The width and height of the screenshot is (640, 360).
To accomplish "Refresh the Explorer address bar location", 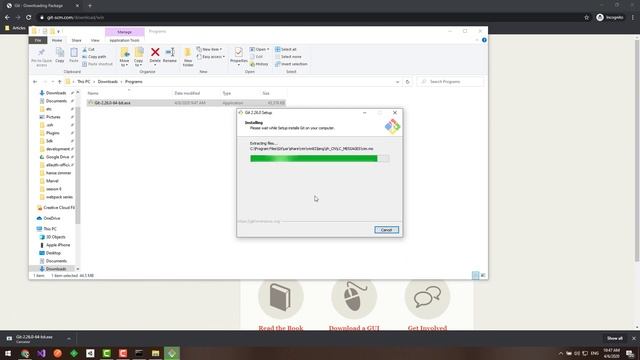I will 407,82.
